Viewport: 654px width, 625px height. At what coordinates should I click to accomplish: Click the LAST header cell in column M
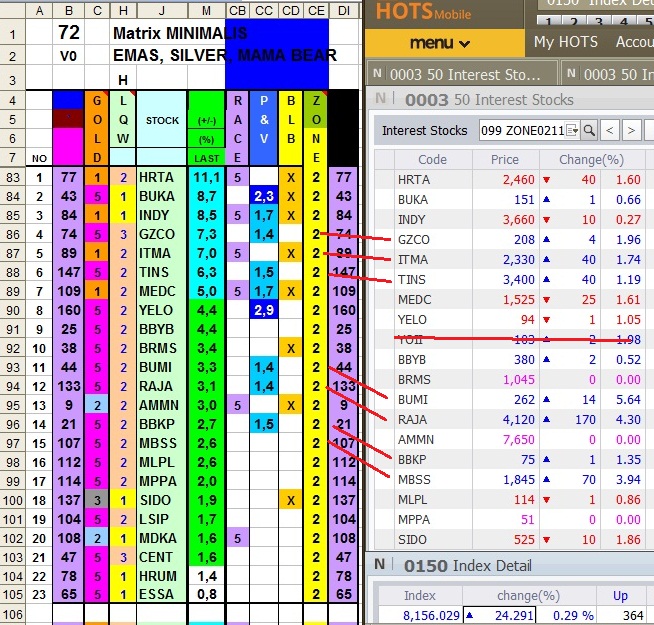(206, 158)
